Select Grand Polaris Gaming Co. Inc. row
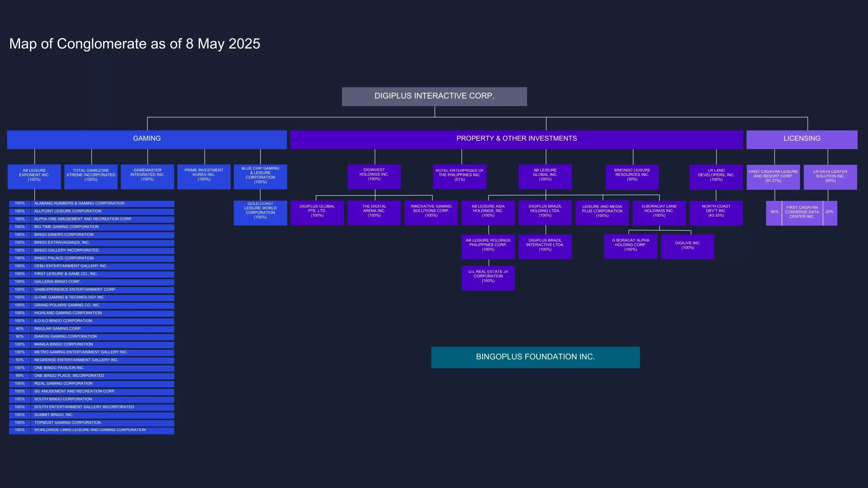The width and height of the screenshot is (868, 488). click(x=92, y=305)
